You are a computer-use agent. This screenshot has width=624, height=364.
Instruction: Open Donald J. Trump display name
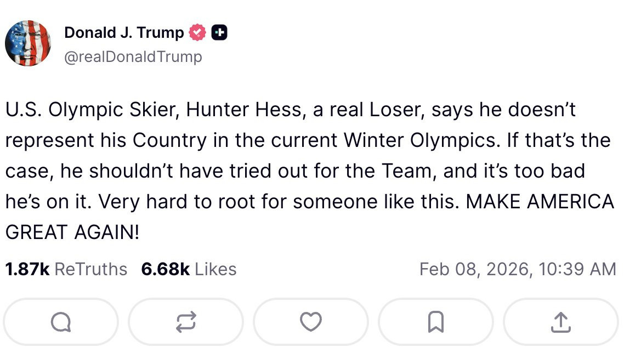click(x=124, y=33)
